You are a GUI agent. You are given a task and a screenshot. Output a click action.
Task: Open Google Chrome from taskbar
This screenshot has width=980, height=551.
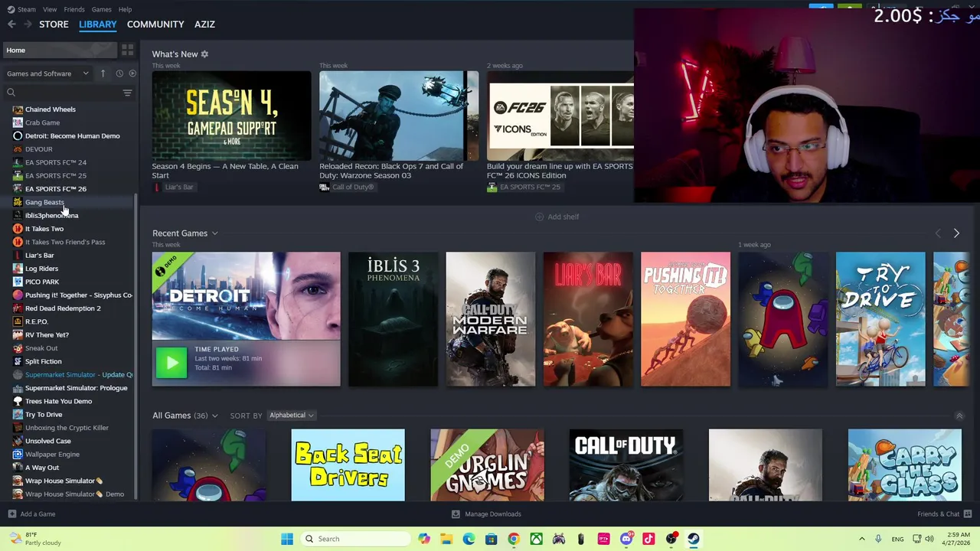tap(514, 539)
